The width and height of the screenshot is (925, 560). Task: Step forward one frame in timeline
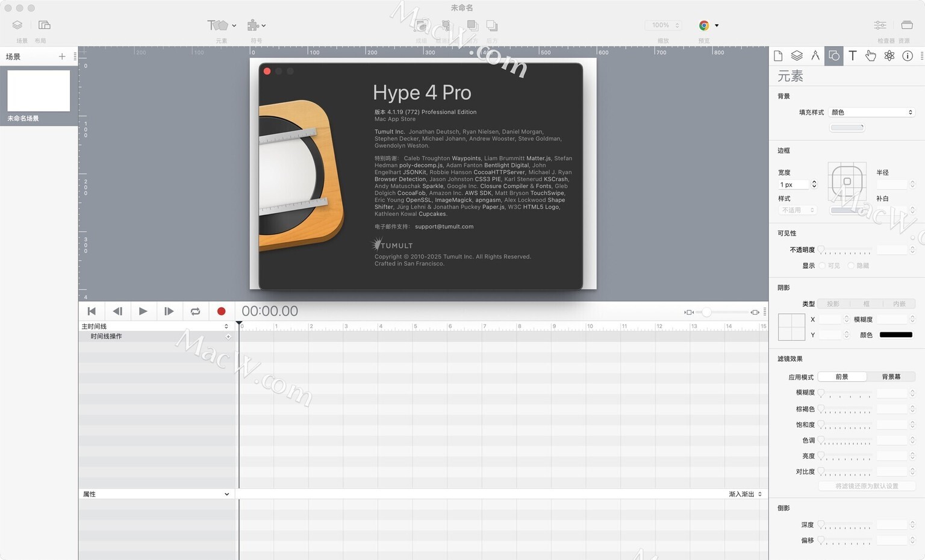pos(169,311)
